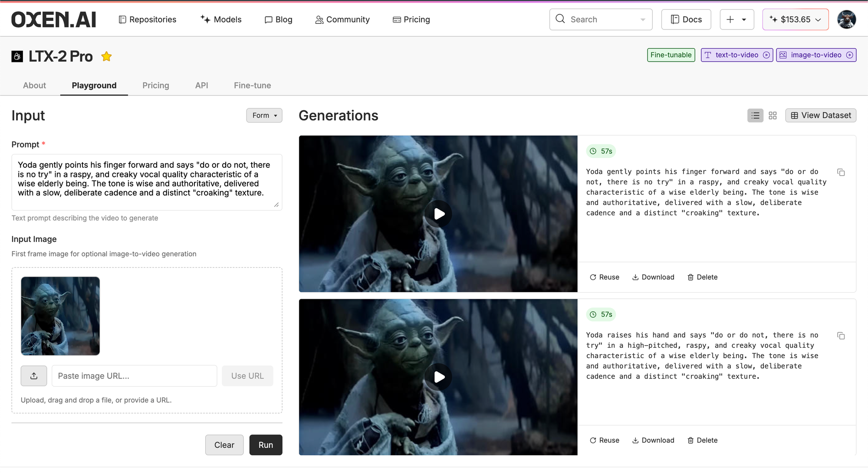This screenshot has height=473, width=868.
Task: Open the API tab
Action: [x=201, y=85]
